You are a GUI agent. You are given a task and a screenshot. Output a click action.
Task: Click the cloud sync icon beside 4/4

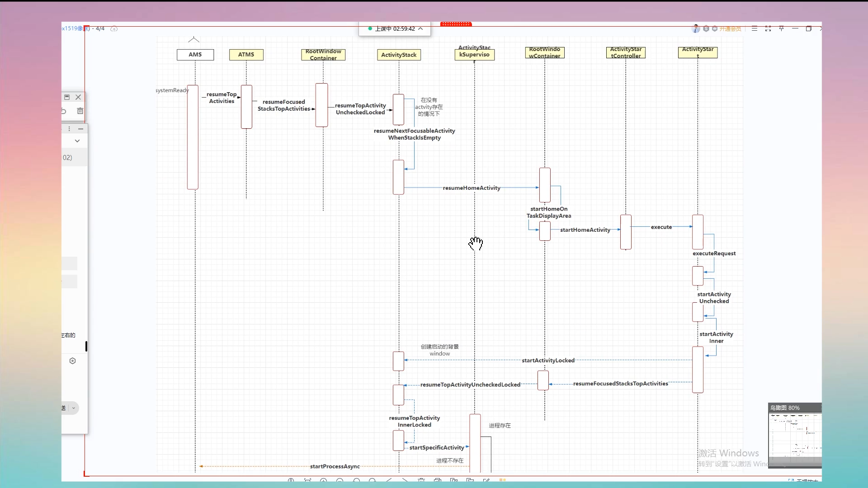tap(114, 28)
